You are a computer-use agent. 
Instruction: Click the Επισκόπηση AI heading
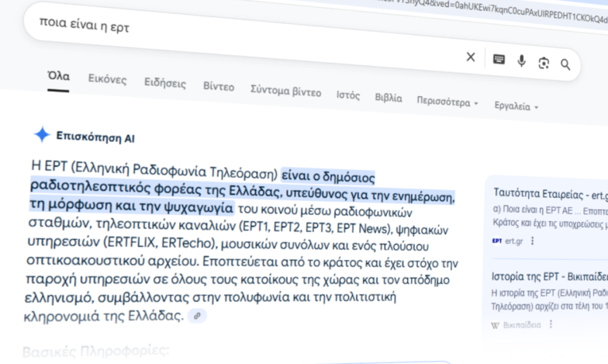(x=96, y=137)
